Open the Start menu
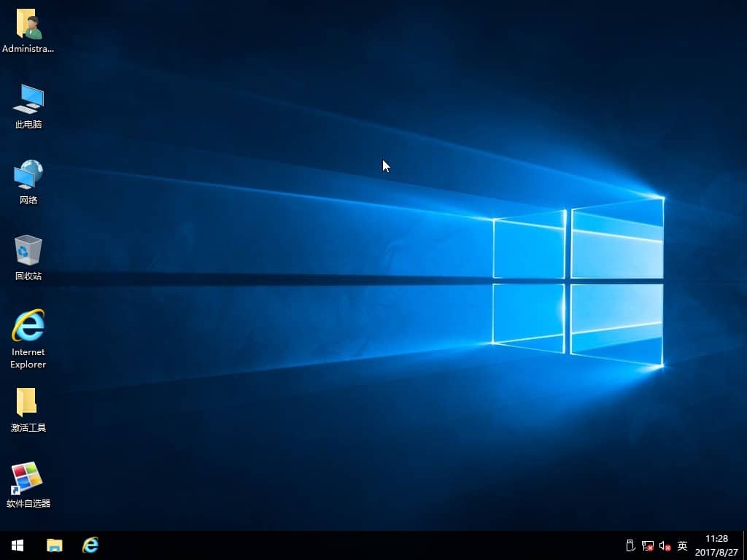The image size is (747, 560). pyautogui.click(x=16, y=545)
